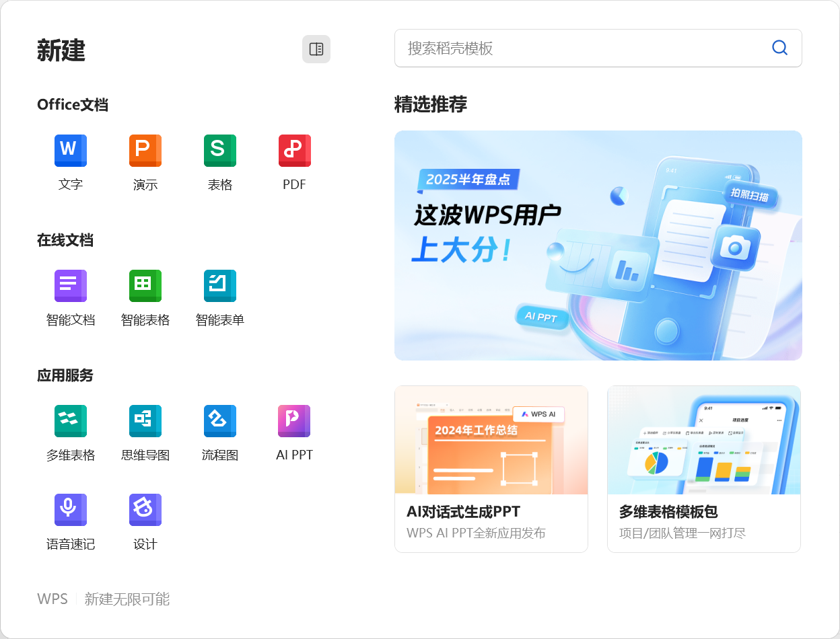Toggle the sidebar panel layout button

pyautogui.click(x=316, y=49)
